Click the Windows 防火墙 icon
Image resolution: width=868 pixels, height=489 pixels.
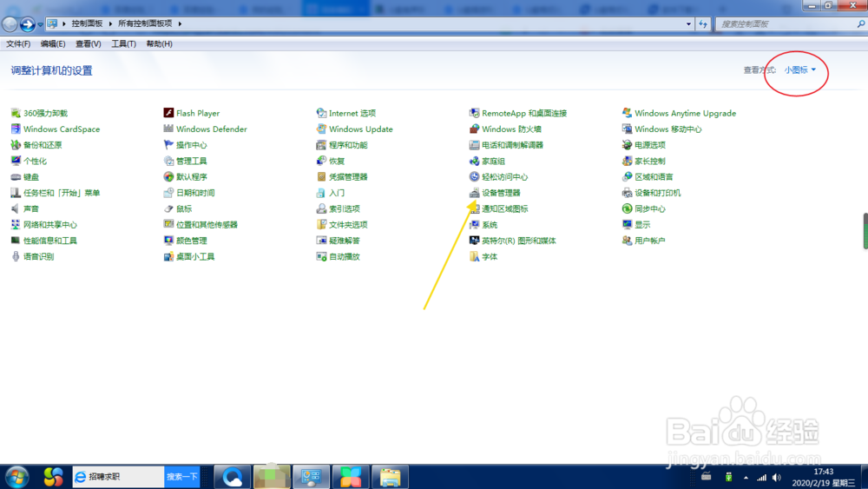pyautogui.click(x=474, y=129)
